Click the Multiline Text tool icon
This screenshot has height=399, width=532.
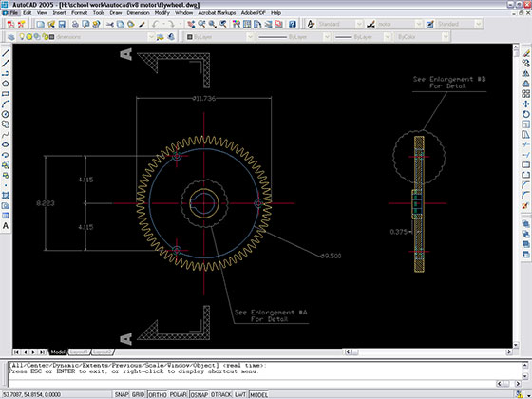point(6,226)
